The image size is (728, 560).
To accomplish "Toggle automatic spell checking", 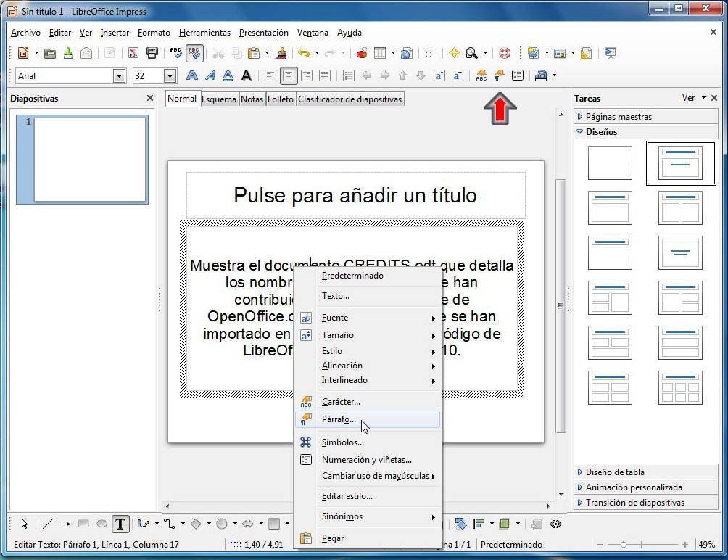I will [x=194, y=53].
